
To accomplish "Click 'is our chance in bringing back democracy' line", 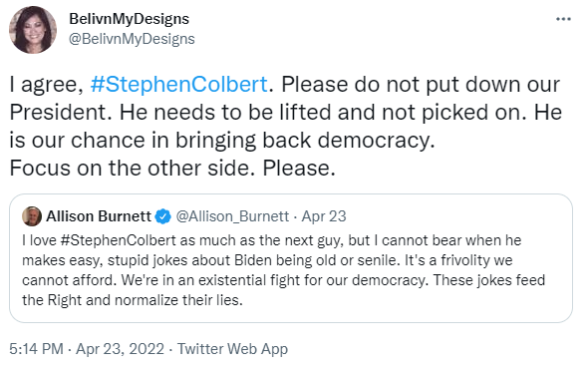I will coord(222,140).
